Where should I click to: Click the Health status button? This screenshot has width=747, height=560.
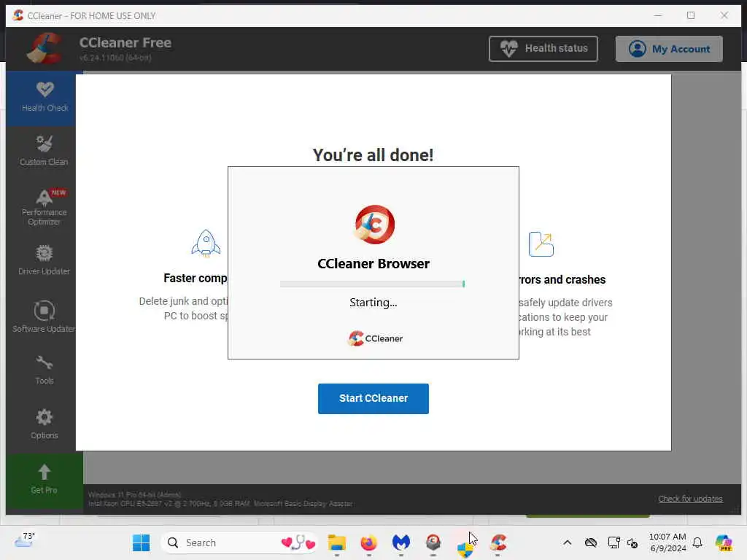[543, 49]
